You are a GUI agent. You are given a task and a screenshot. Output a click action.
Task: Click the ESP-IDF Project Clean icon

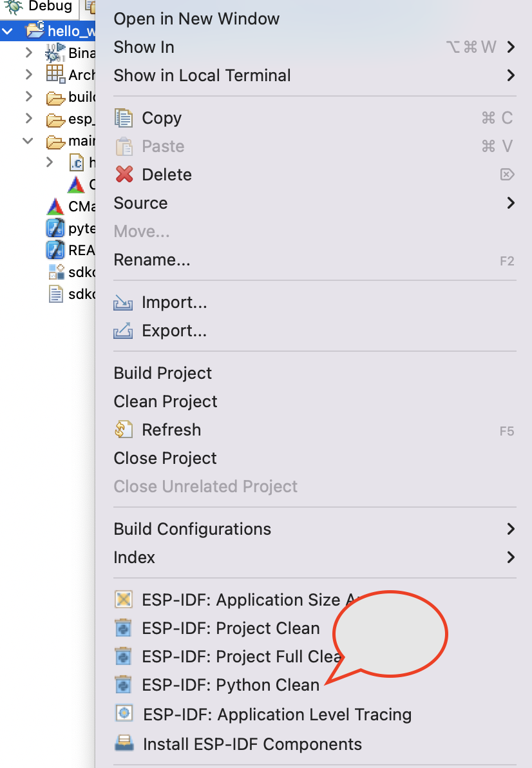123,628
